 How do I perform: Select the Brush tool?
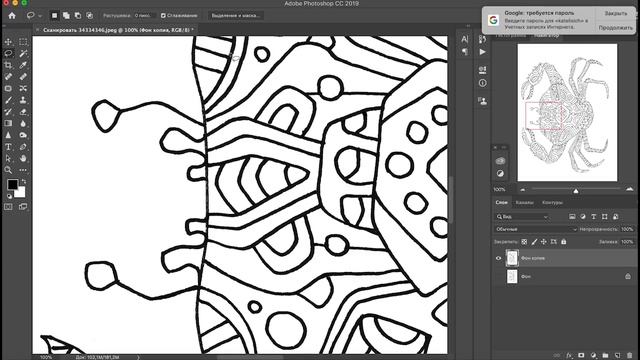[8, 100]
